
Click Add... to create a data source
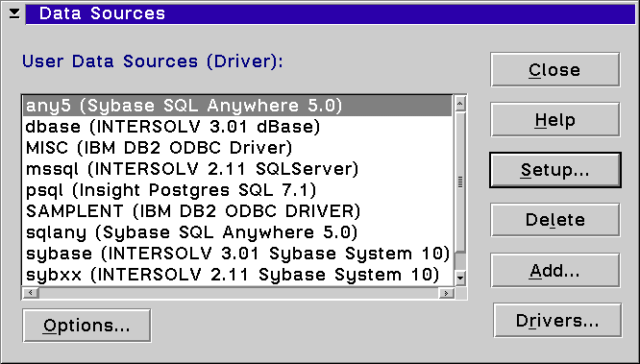point(554,270)
